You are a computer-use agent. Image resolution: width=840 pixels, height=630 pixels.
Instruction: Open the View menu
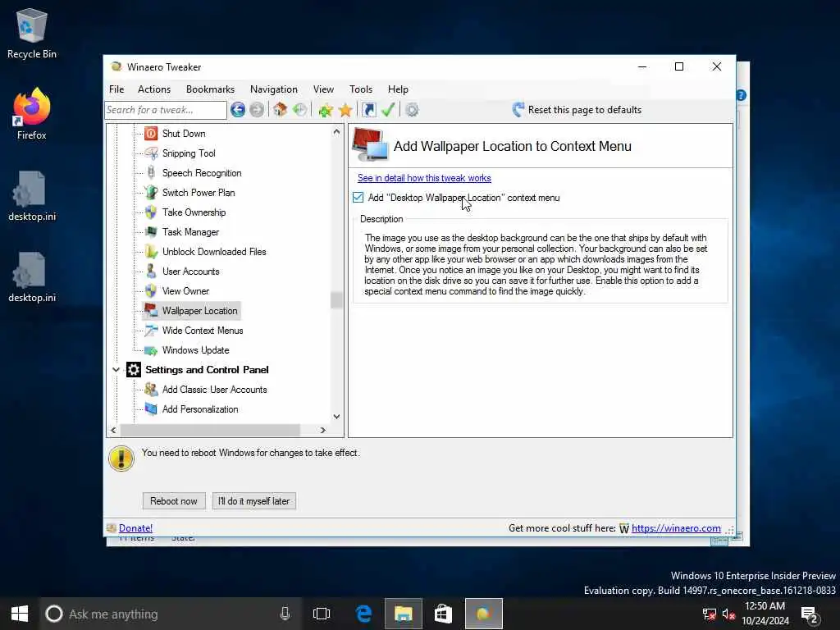pos(323,89)
